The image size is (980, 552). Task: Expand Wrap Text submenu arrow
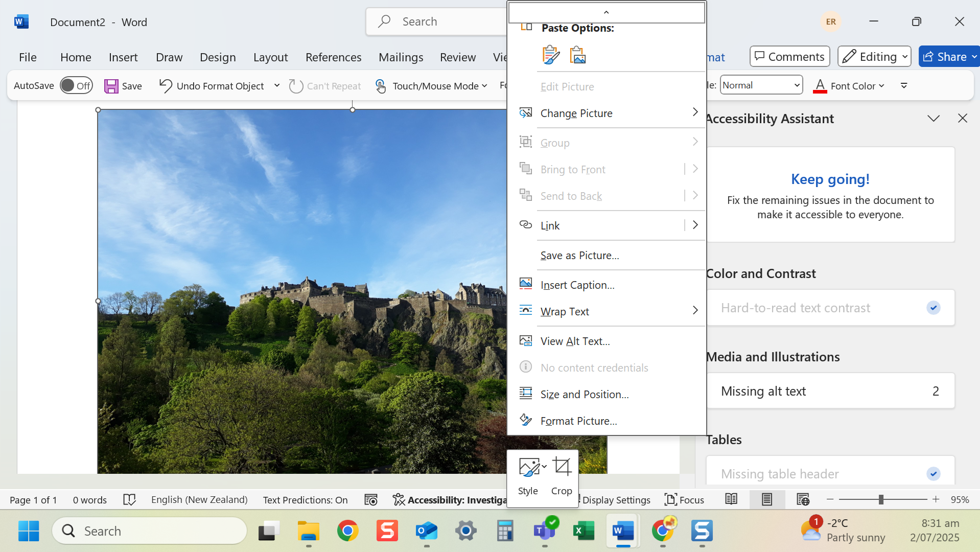pos(695,310)
